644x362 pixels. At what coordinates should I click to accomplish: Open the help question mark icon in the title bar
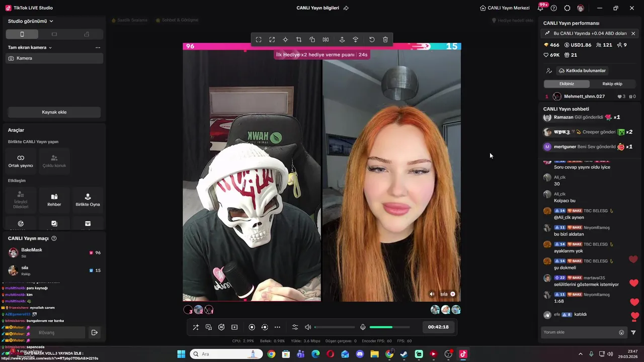[x=554, y=8]
